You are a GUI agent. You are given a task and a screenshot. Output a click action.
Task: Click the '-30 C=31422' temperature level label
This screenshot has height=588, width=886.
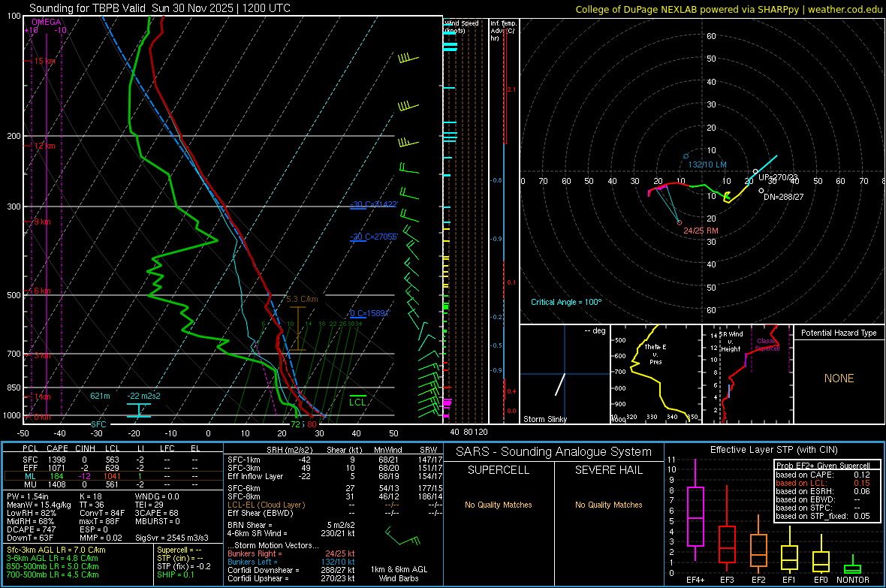tap(374, 204)
